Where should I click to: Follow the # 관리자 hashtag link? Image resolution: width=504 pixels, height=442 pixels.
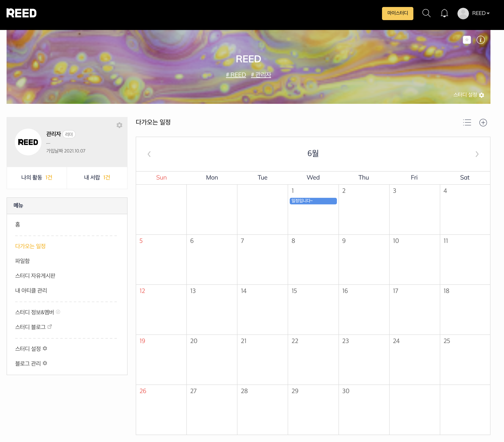pyautogui.click(x=261, y=75)
